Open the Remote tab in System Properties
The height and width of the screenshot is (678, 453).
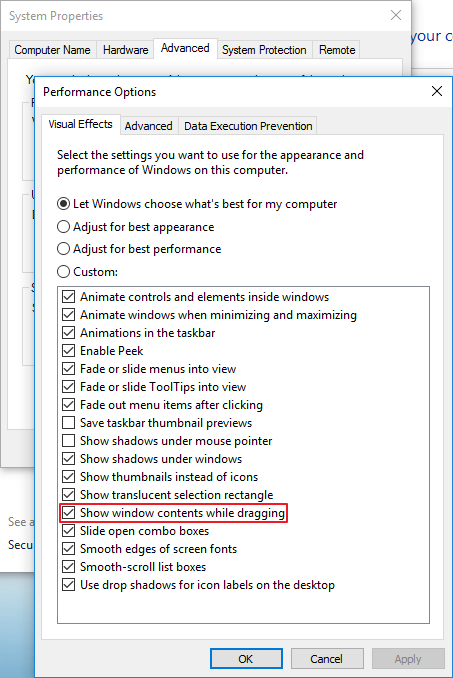337,50
